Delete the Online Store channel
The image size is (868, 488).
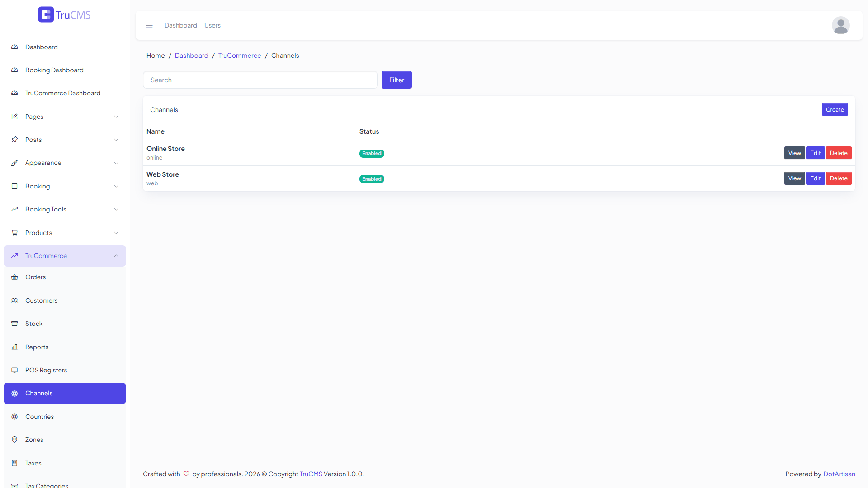tap(839, 153)
